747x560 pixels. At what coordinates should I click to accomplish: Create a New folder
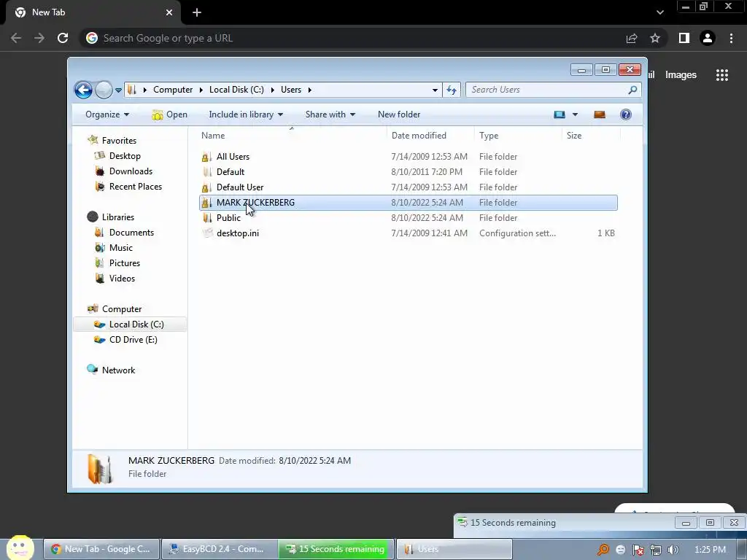(399, 114)
